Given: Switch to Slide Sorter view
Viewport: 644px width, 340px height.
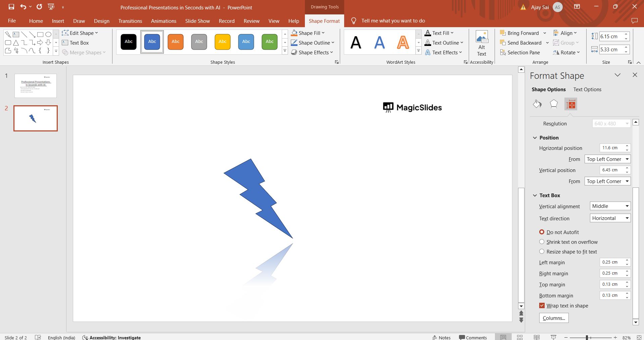Looking at the screenshot, I should (x=520, y=337).
